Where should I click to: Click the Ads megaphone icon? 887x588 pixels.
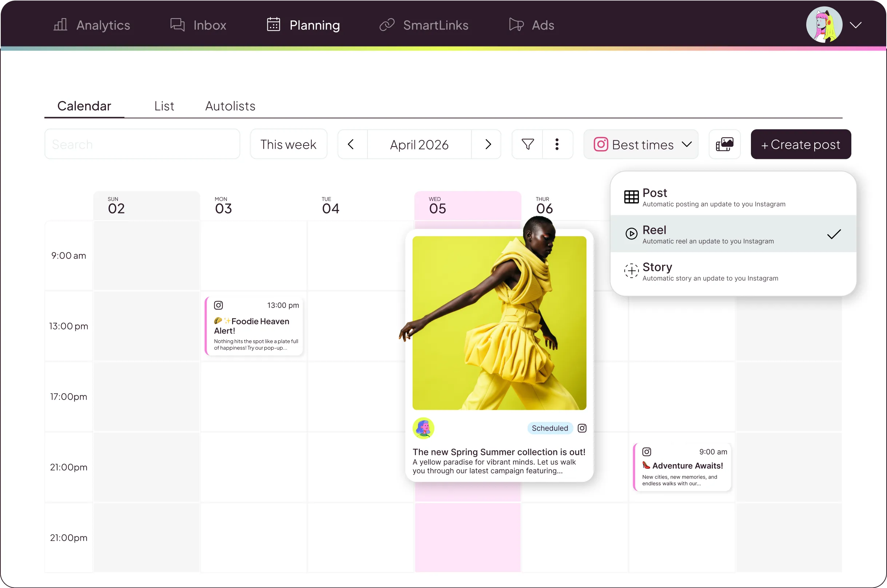516,25
